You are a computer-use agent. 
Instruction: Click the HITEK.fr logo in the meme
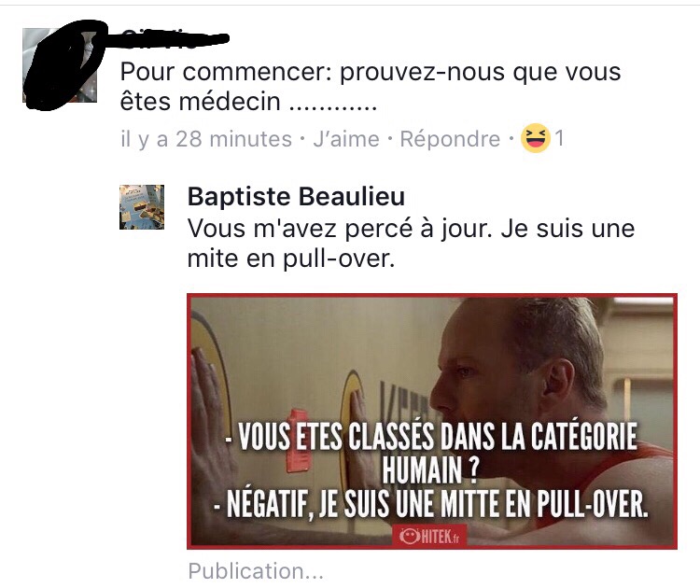click(429, 536)
